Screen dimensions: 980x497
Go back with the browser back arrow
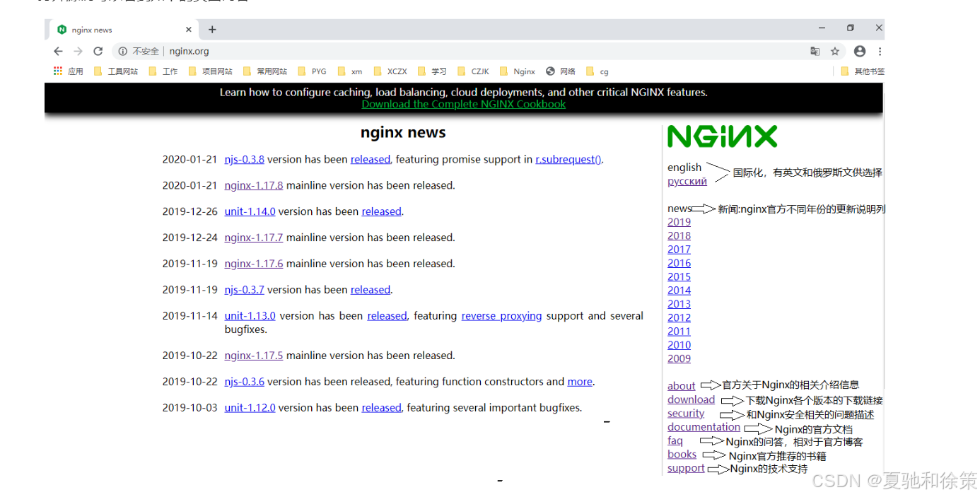(x=58, y=51)
